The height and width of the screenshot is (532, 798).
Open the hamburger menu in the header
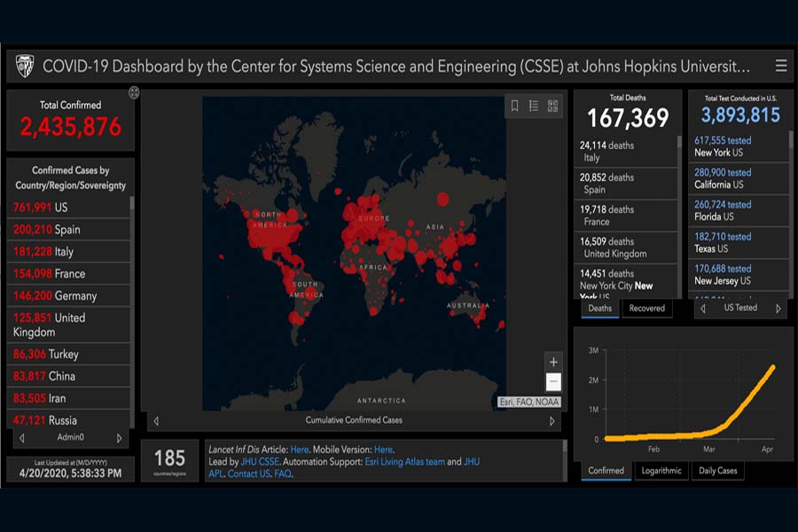tap(780, 66)
